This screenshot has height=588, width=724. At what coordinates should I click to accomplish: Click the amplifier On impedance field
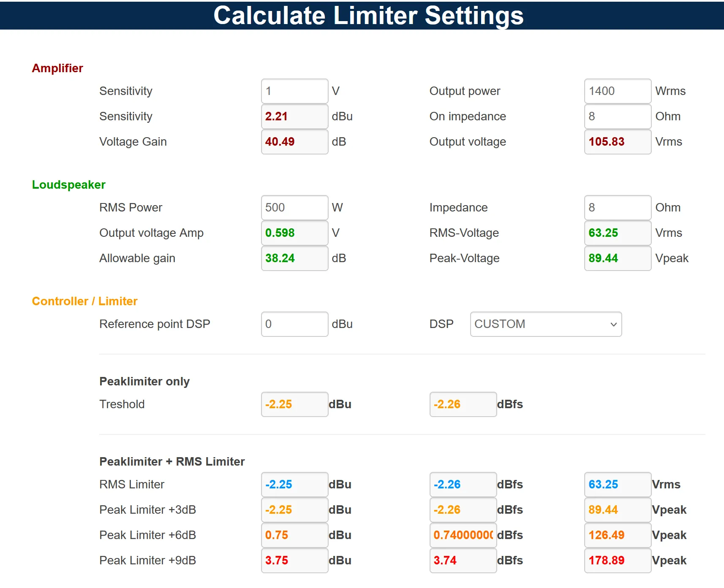coord(618,117)
